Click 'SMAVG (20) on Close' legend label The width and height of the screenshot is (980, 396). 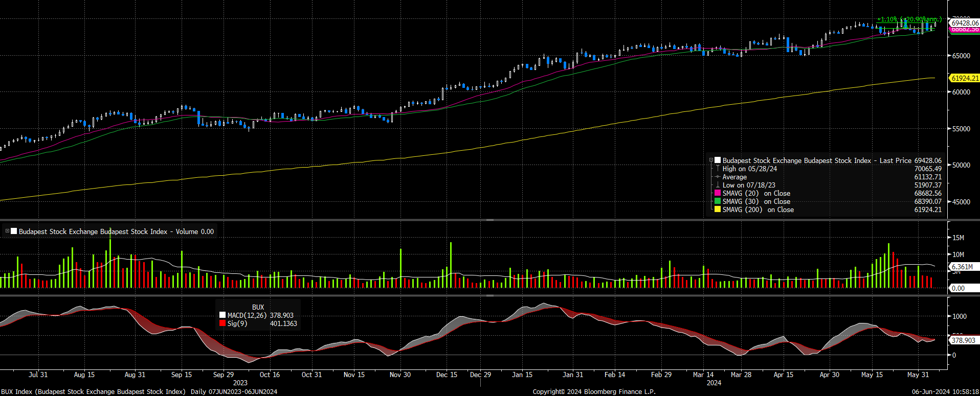pos(756,193)
